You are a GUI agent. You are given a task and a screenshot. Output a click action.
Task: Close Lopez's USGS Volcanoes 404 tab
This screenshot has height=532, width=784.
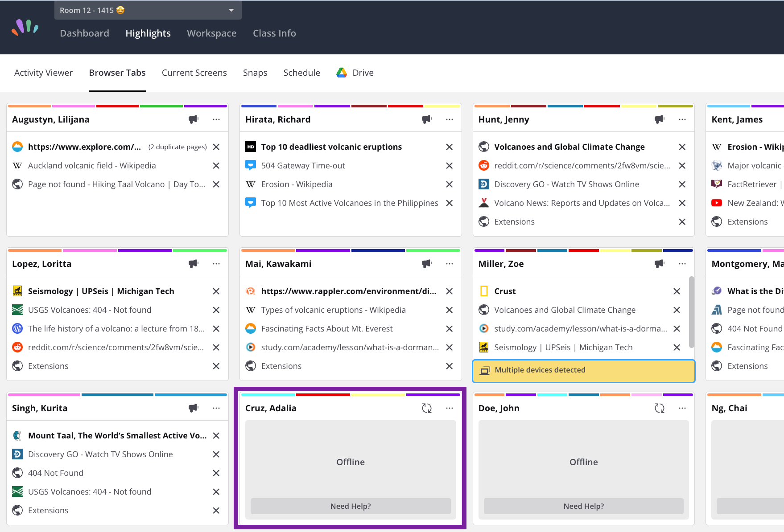tap(216, 310)
